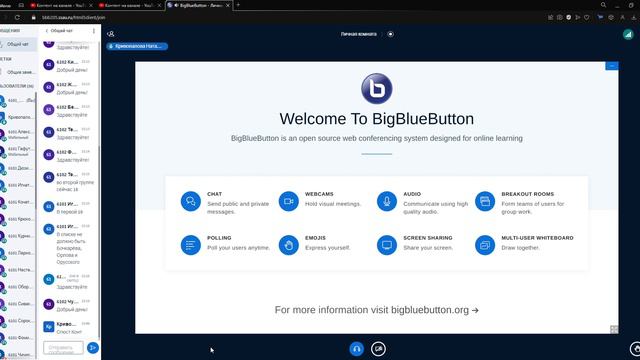
Task: Minimize the presentation with the blue button
Action: point(611,66)
